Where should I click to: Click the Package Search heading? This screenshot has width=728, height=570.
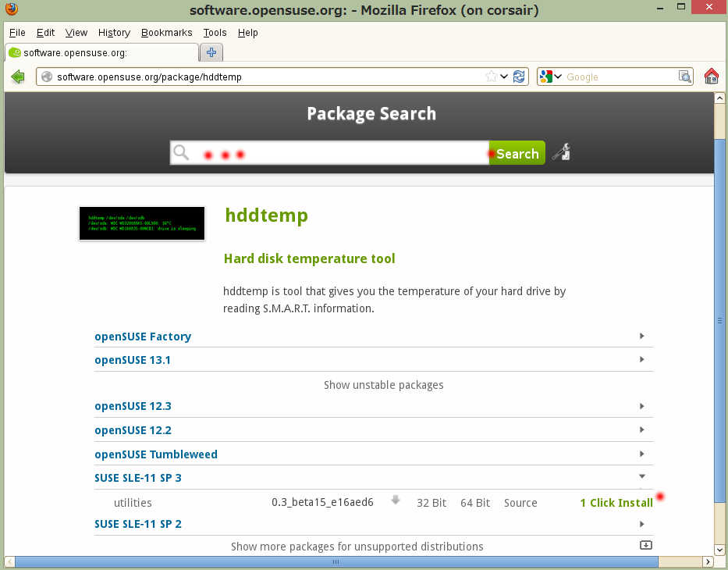(x=371, y=114)
